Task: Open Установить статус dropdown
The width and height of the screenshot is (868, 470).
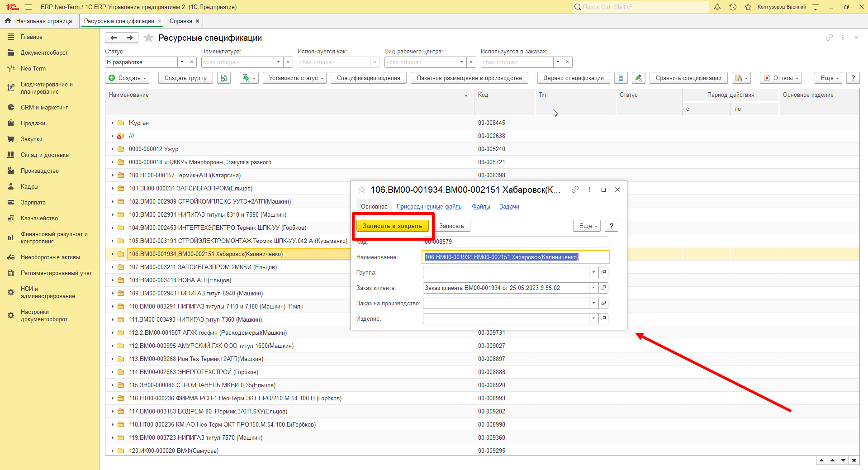Action: [294, 78]
